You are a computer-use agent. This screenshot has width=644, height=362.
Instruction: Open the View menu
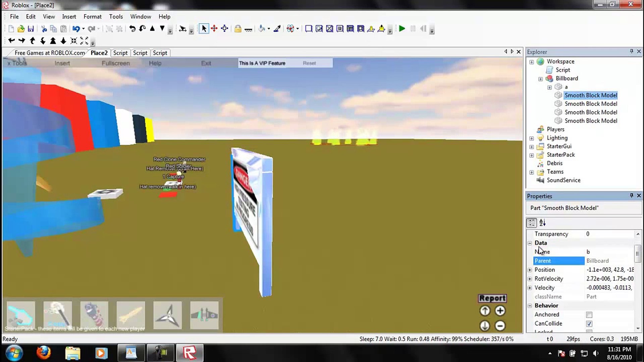click(x=48, y=16)
